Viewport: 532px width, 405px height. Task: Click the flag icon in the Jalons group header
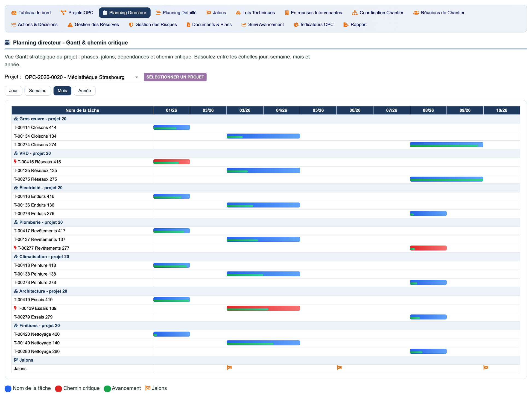16,360
